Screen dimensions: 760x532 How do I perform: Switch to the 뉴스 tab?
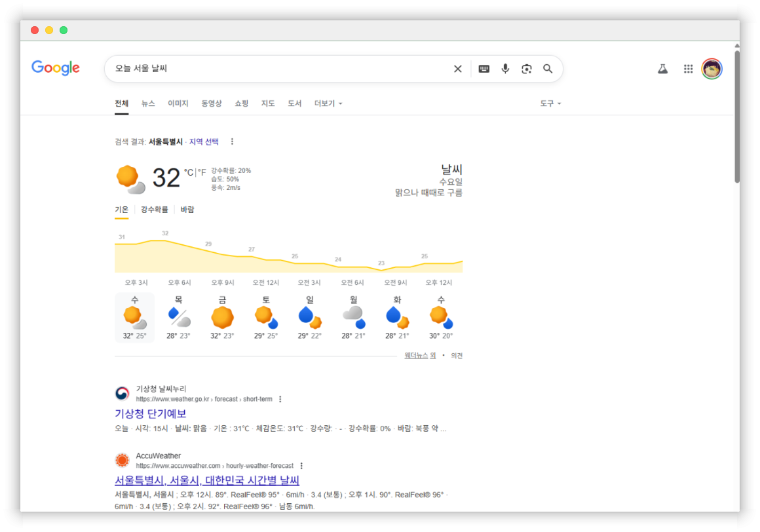pos(148,104)
